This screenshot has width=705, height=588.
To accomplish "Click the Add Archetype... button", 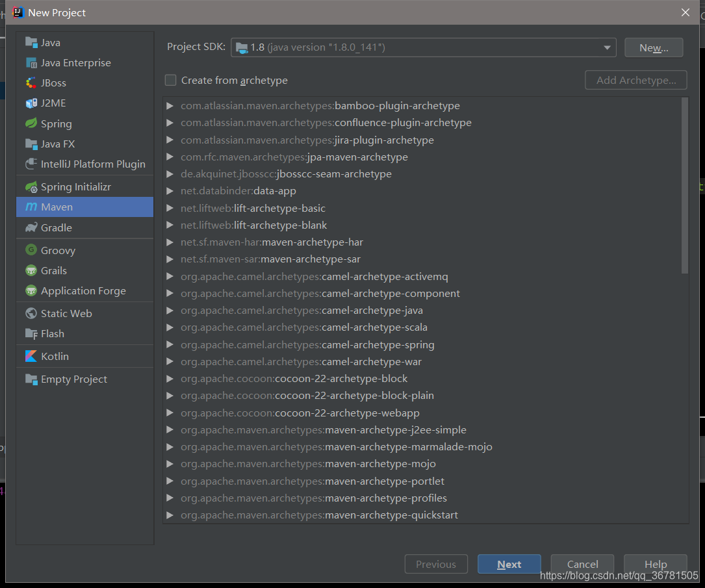I will pos(635,80).
